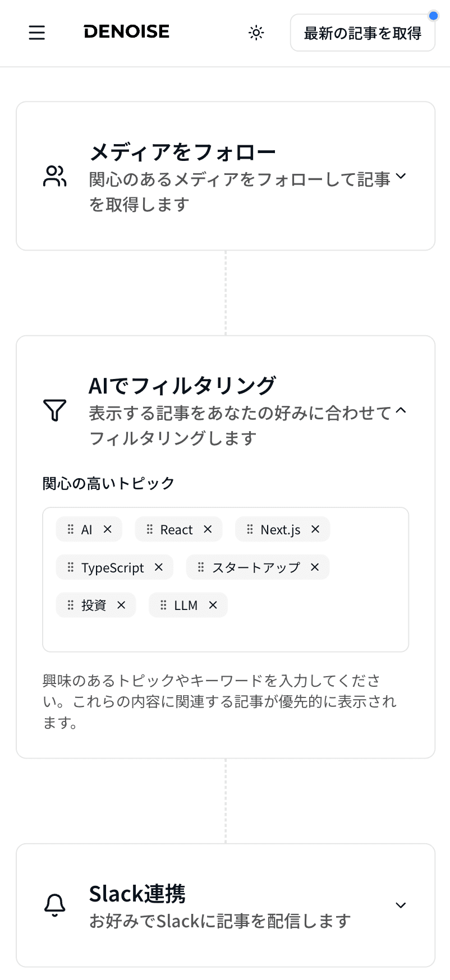Screen dimensions: 450x980
Task: Click the drag handle on the LLM chip
Action: (x=164, y=605)
